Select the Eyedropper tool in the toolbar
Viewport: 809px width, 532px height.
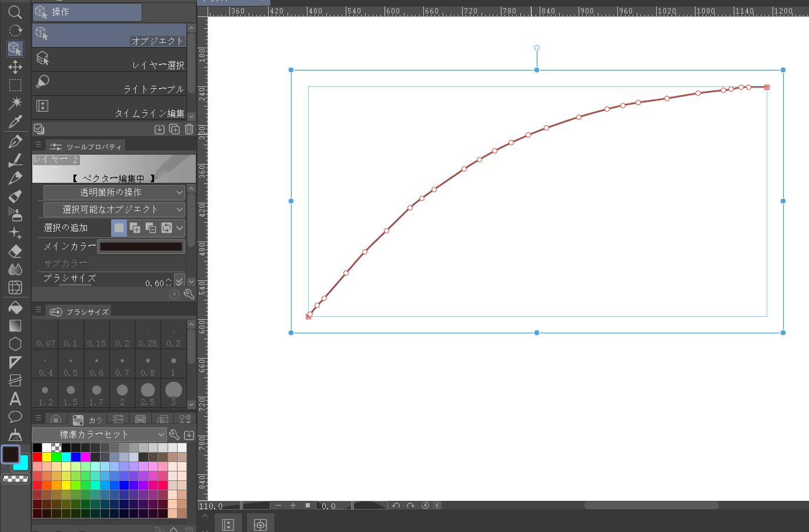tap(15, 122)
